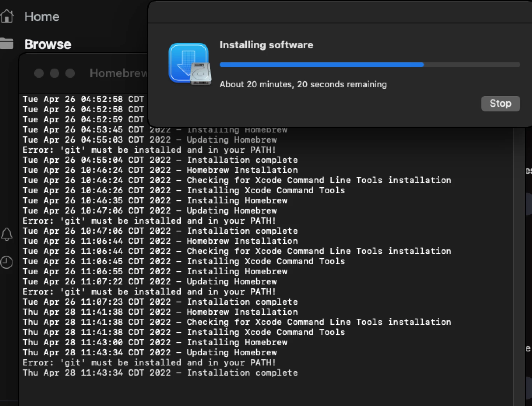The image size is (532, 406).
Task: Click 'Installing software' heading
Action: 266,45
